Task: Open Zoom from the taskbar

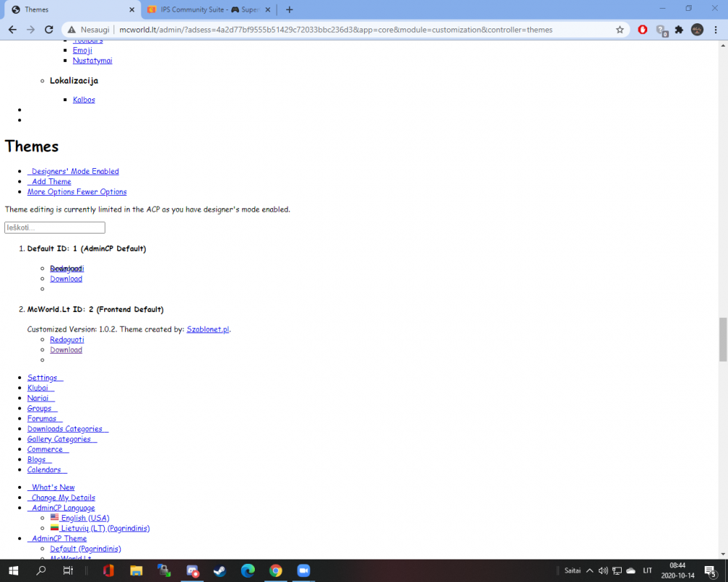Action: (303, 570)
